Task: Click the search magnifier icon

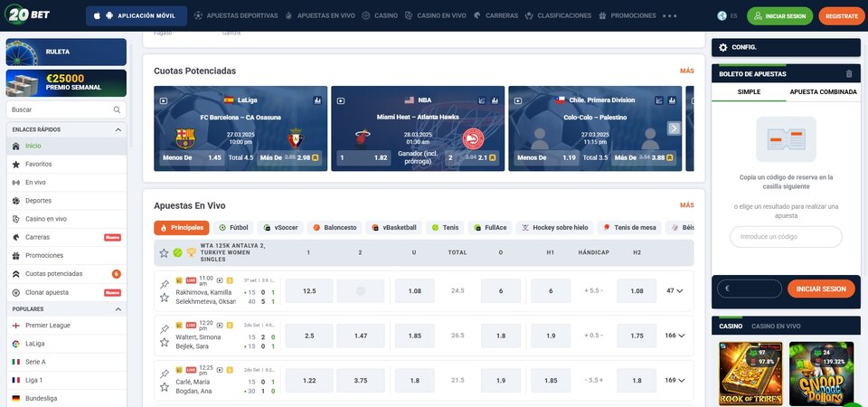Action: 117,109
